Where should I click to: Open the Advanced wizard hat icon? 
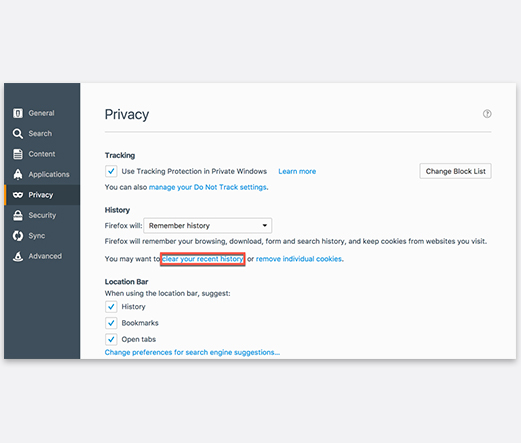18,256
